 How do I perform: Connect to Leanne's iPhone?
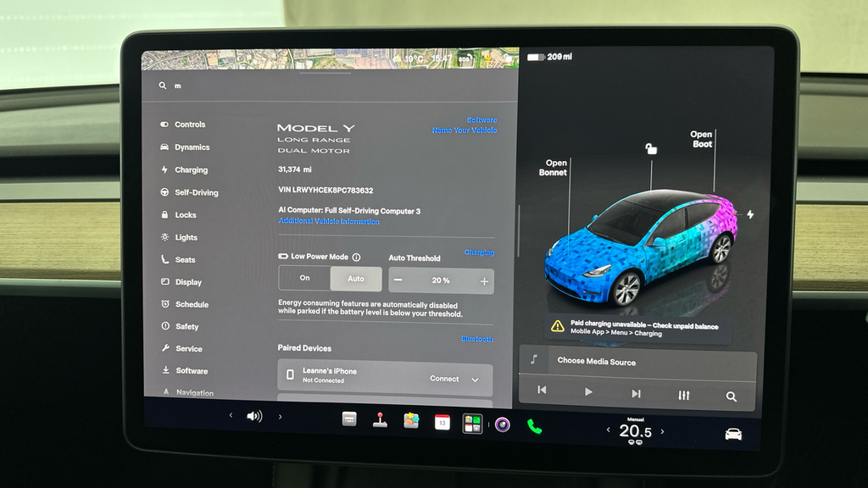coord(444,379)
